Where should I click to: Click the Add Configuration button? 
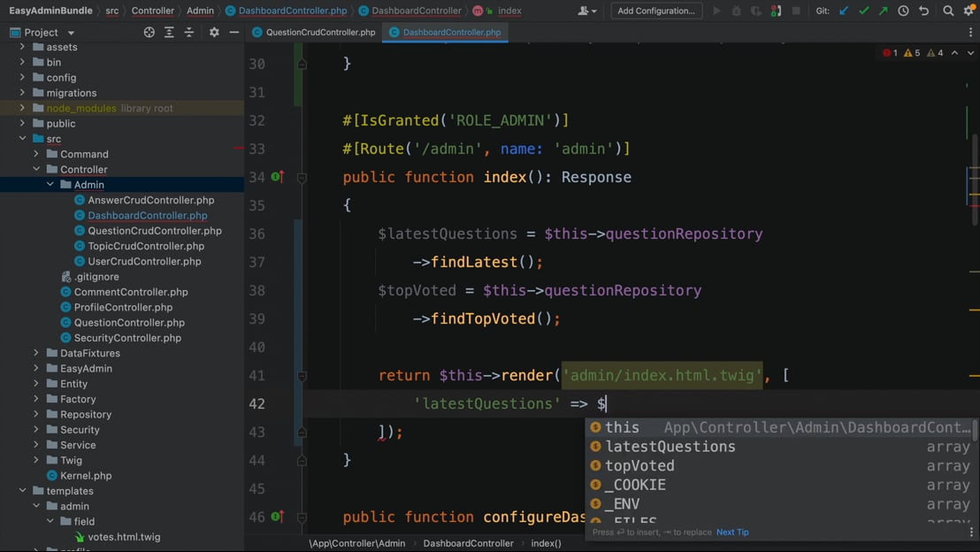click(x=656, y=11)
